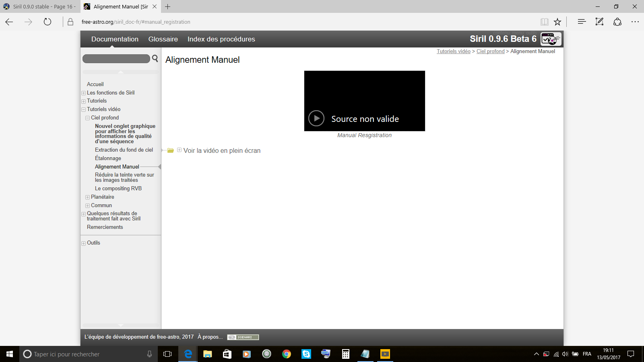Click the search magnifier icon in sidebar

[x=155, y=59]
